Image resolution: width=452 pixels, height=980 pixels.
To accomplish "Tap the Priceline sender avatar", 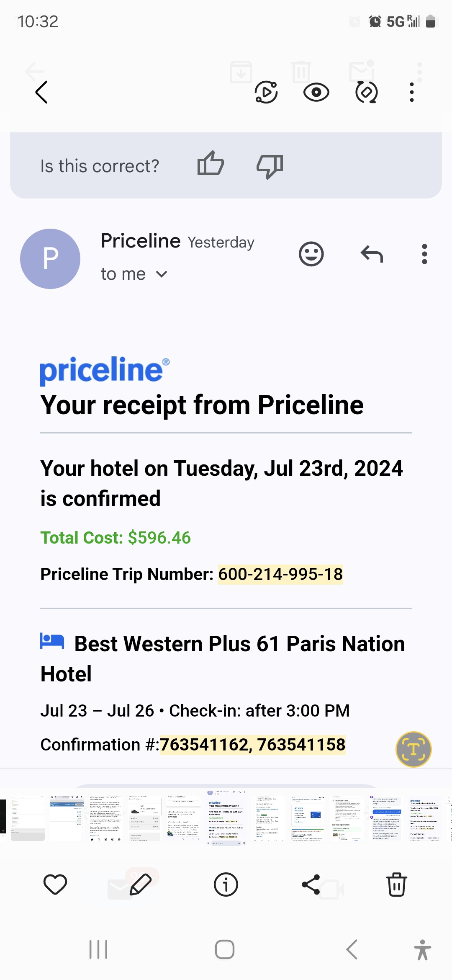I will 50,258.
